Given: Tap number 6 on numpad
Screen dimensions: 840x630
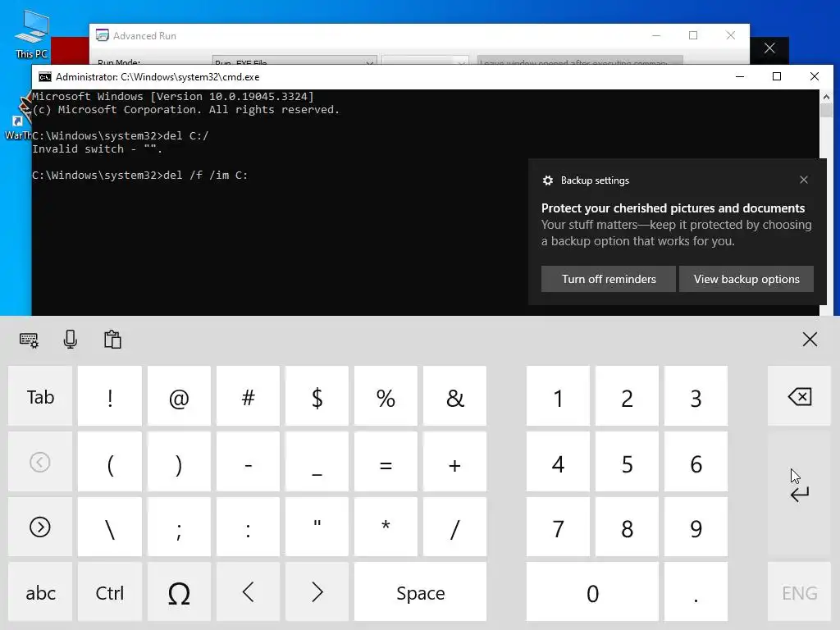Looking at the screenshot, I should pos(696,462).
